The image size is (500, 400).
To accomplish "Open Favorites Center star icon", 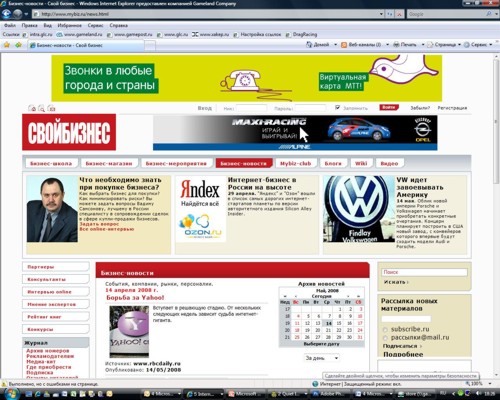I will [x=7, y=45].
